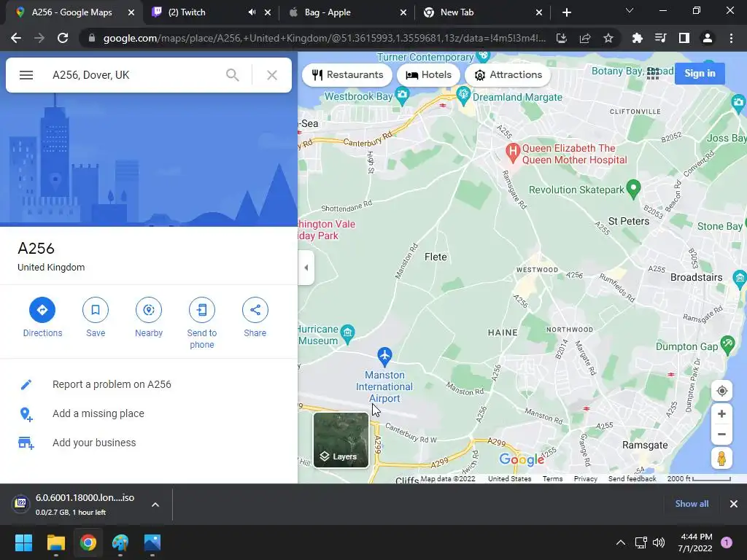This screenshot has width=747, height=560.
Task: Switch to the Twitch tab
Action: pos(187,12)
